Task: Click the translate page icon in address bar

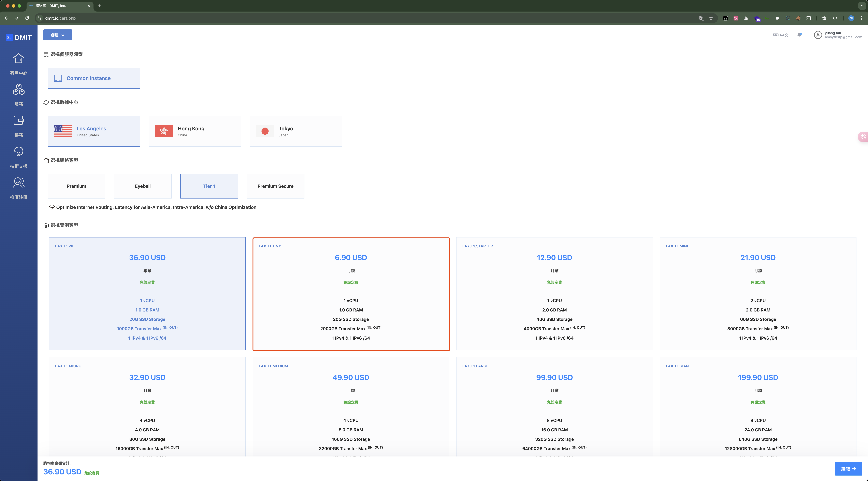Action: (701, 18)
